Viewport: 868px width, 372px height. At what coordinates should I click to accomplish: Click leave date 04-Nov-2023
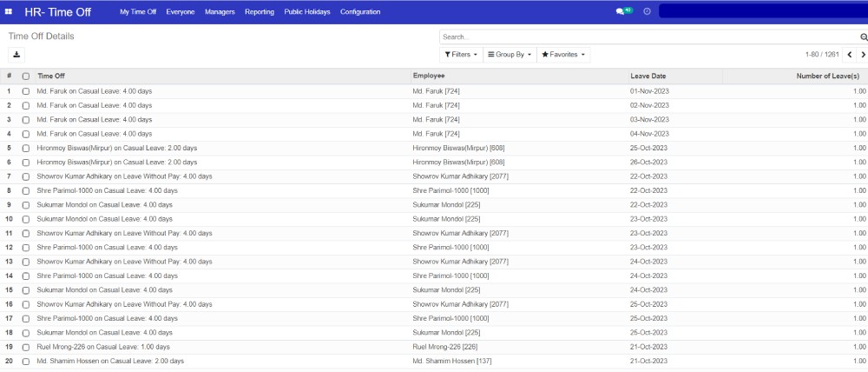point(649,134)
